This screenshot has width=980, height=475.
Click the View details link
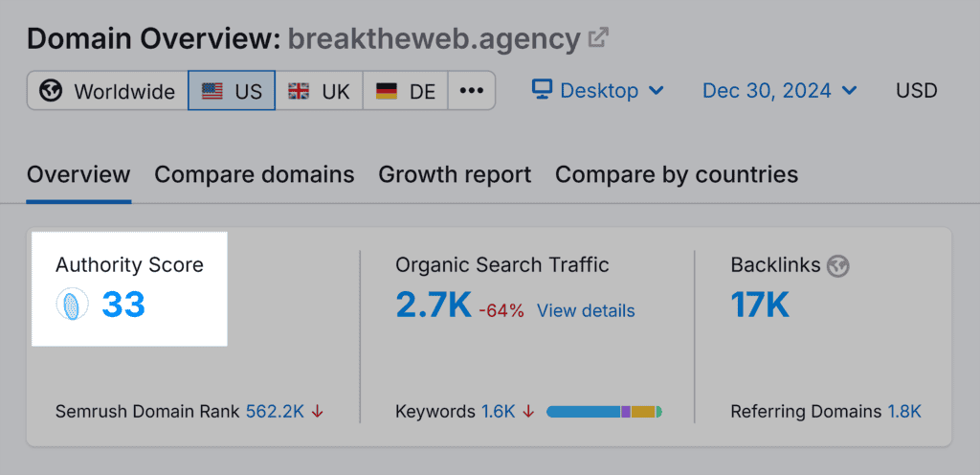586,310
